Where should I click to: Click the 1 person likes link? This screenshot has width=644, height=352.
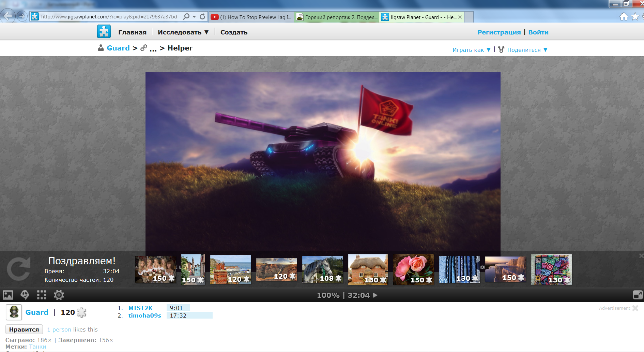coord(59,329)
